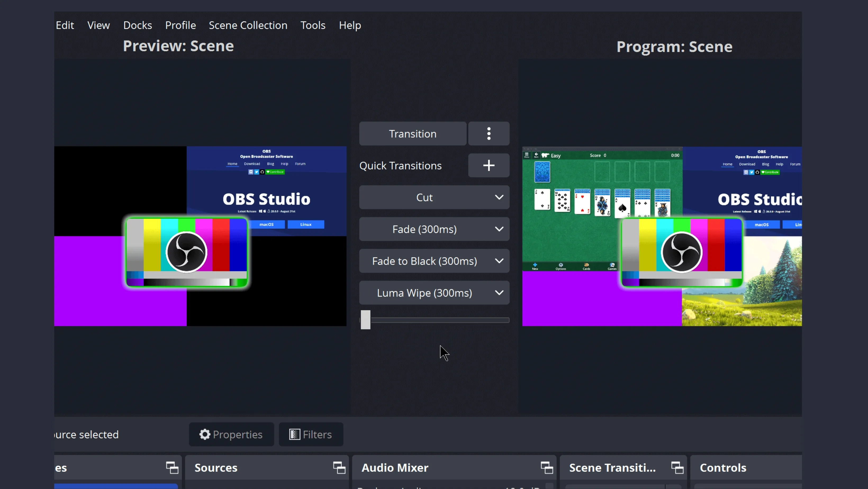Open the Tools menu
Viewport: 868px width, 489px height.
pyautogui.click(x=313, y=25)
